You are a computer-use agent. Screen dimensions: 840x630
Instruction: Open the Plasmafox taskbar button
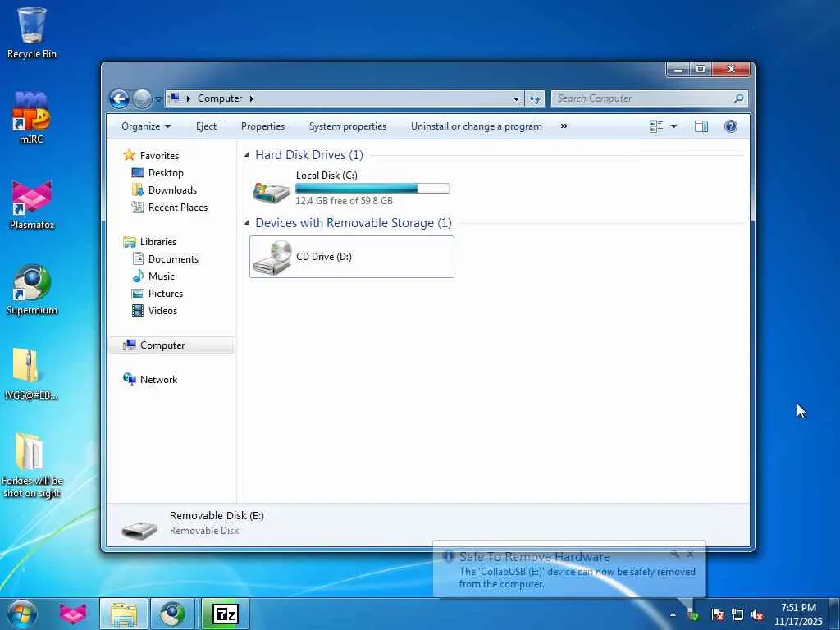[x=73, y=614]
